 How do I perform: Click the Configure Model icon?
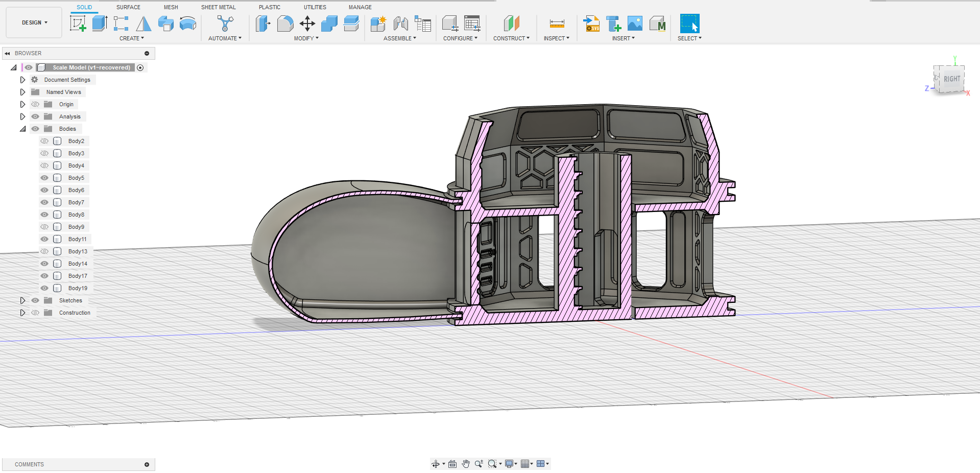pos(450,23)
